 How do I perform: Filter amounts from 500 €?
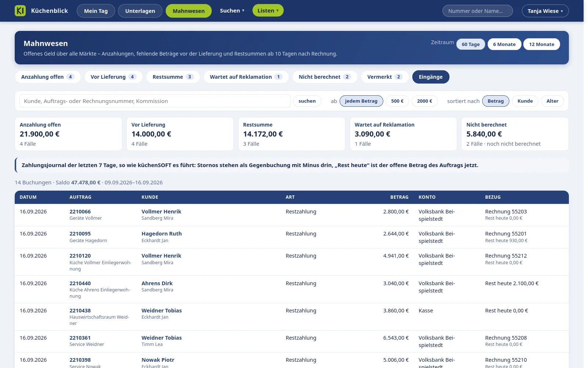click(397, 101)
